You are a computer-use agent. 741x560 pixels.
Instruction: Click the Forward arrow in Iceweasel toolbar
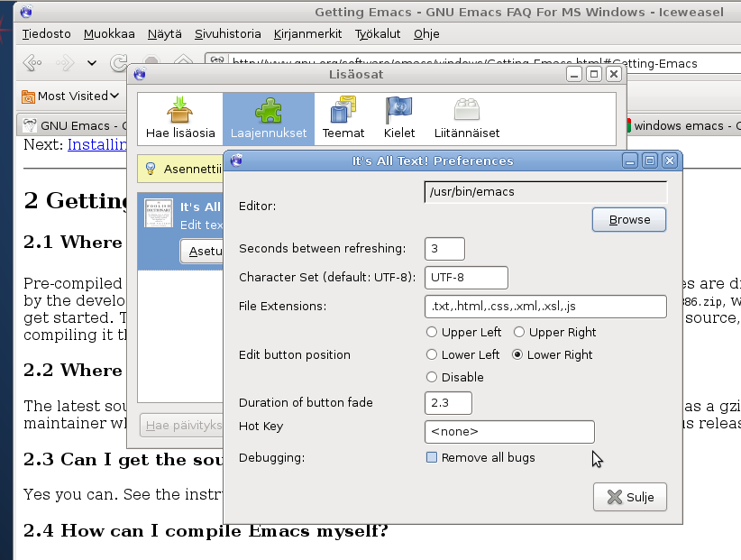coord(65,62)
